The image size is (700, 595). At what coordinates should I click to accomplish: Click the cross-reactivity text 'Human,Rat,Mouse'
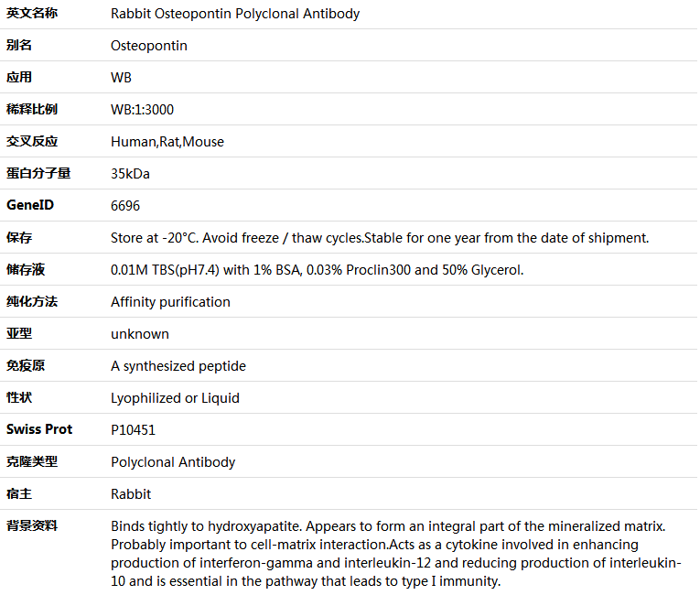167,142
